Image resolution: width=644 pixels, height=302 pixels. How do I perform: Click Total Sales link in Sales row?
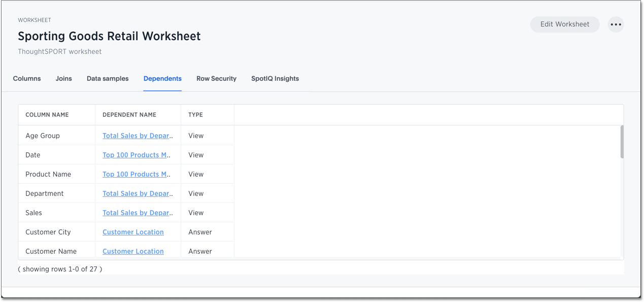pos(137,213)
